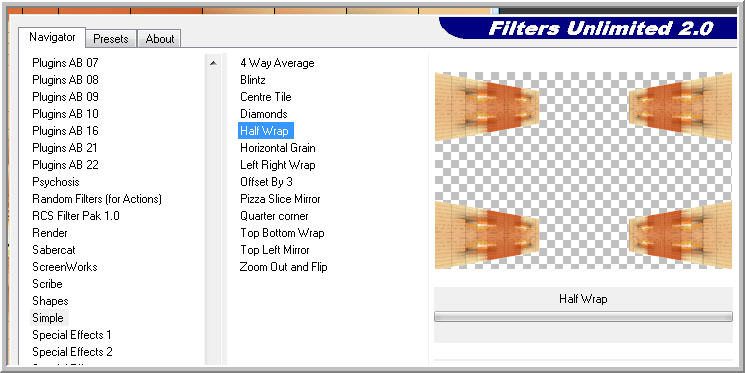Click the Half Wrap preview image

[x=583, y=170]
